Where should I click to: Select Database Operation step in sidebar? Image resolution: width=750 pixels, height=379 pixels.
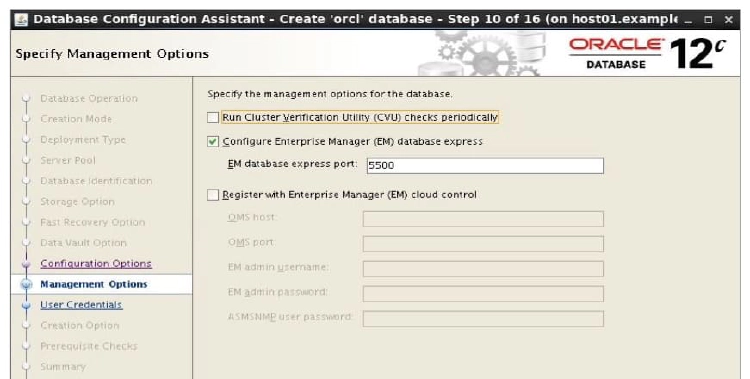[88, 99]
